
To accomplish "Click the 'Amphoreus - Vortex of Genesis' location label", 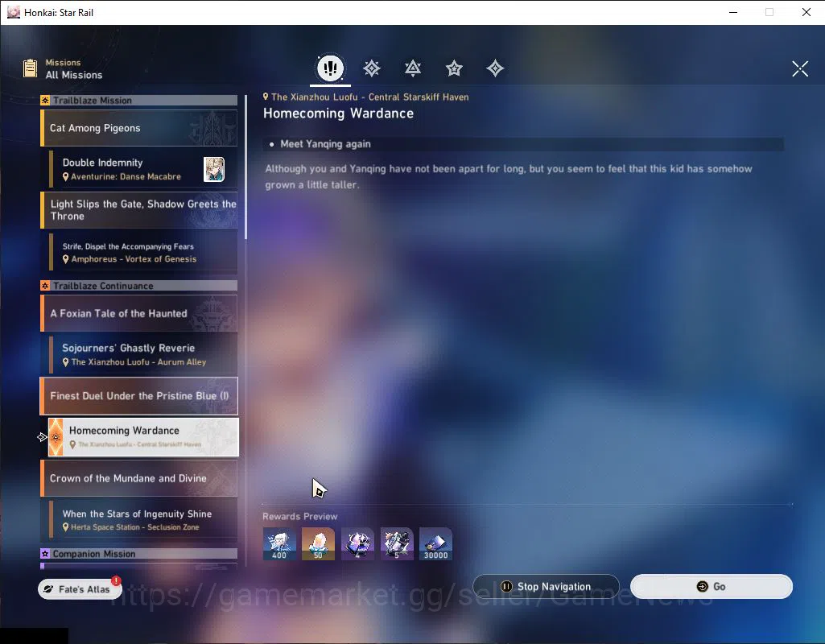I will click(x=134, y=259).
